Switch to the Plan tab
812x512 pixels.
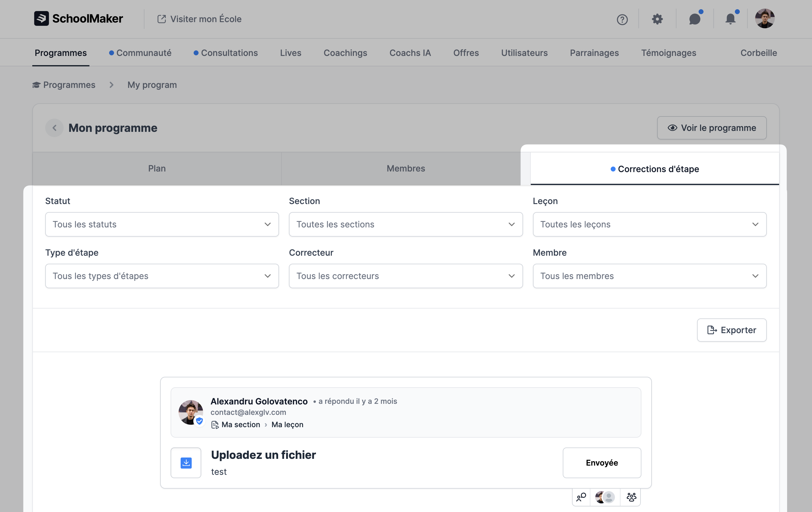pyautogui.click(x=157, y=168)
